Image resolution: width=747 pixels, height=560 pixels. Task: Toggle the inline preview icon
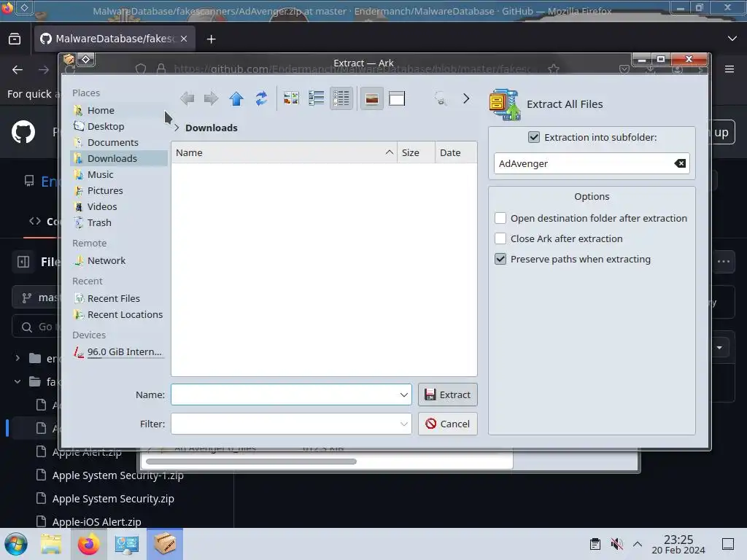point(372,98)
